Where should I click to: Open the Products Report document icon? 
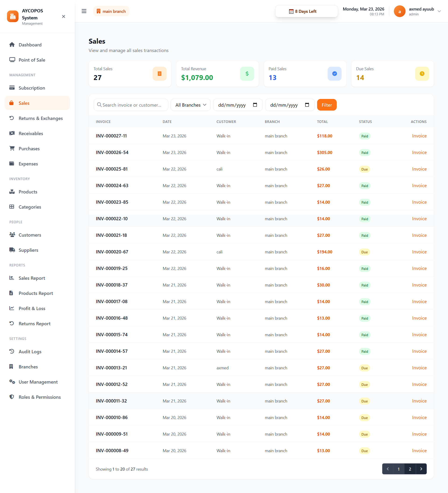coord(11,293)
